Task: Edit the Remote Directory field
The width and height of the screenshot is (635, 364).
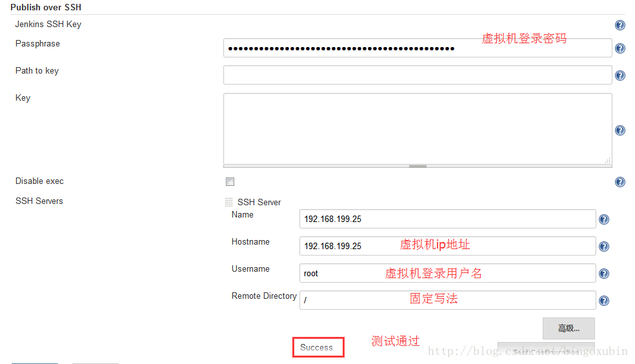Action: point(447,300)
